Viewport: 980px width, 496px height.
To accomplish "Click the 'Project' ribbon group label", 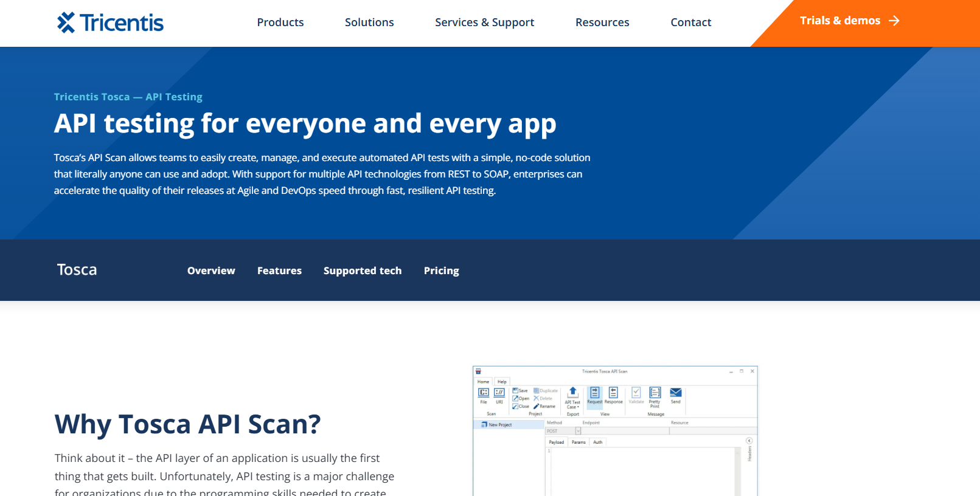I will tap(535, 414).
